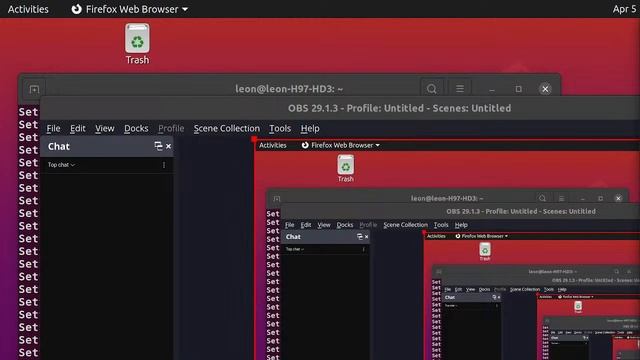640x360 pixels.
Task: Click the nested terminal new-tab icon in preview
Action: (x=277, y=199)
